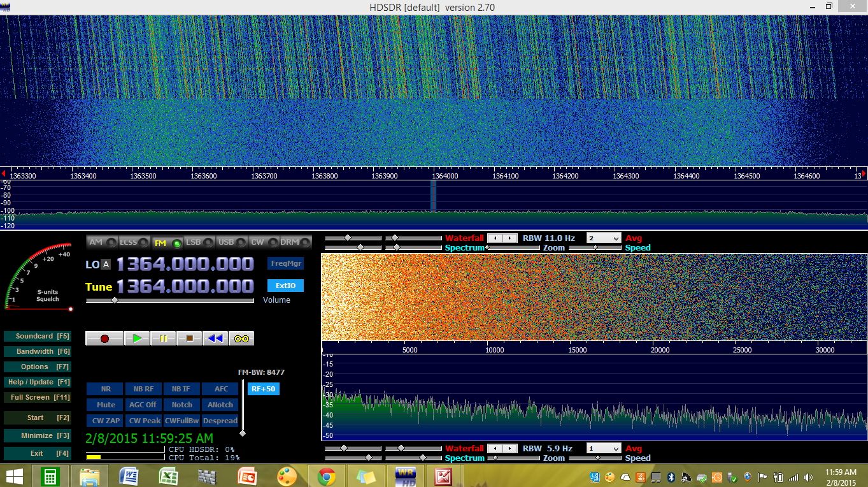868x487 pixels.
Task: Click lower RBW left arrow stepper
Action: (x=495, y=448)
